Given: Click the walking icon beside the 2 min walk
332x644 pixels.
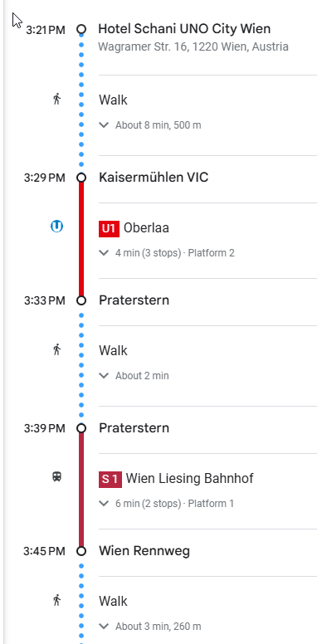Looking at the screenshot, I should pyautogui.click(x=56, y=349).
